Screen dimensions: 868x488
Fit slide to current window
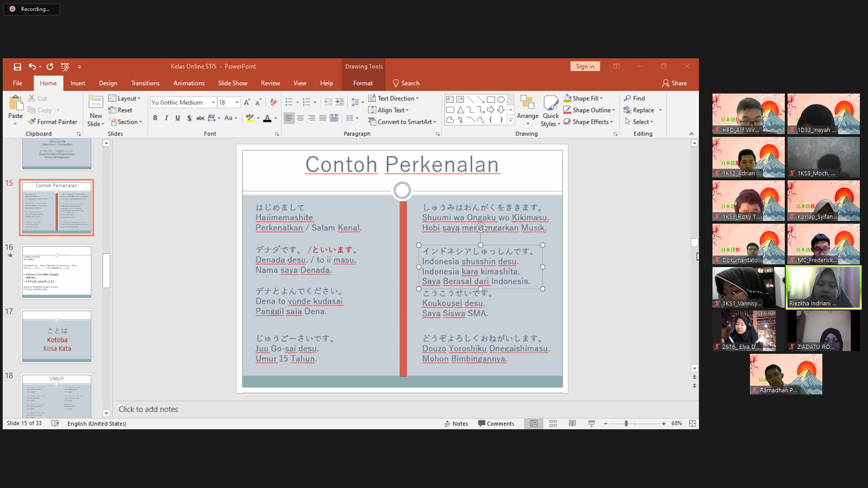tap(693, 423)
